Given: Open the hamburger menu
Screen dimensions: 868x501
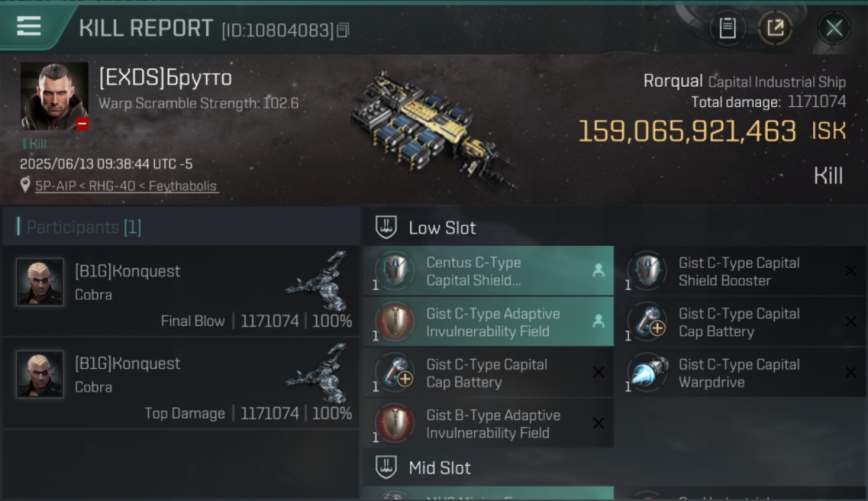Looking at the screenshot, I should pos(29,27).
